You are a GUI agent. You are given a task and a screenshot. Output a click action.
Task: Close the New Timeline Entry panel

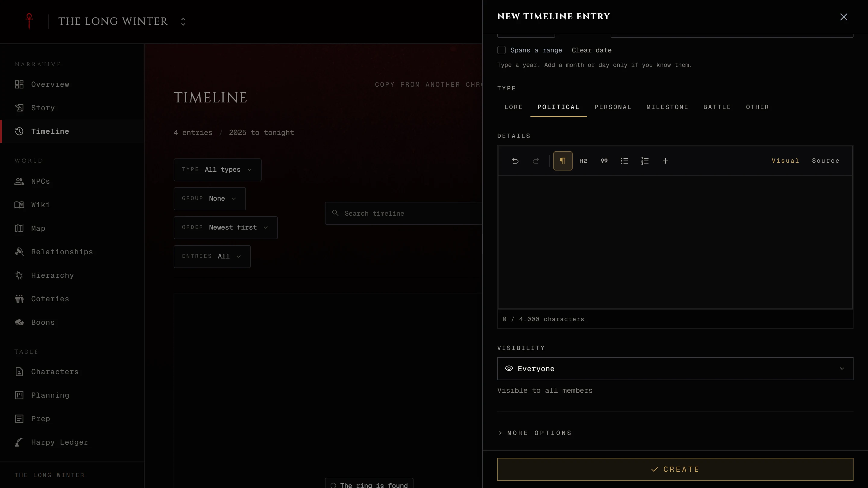(844, 17)
